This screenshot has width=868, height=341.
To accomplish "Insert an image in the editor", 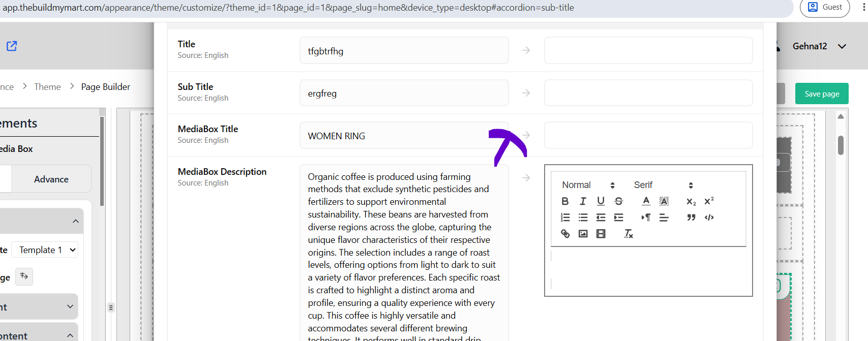I will 583,234.
